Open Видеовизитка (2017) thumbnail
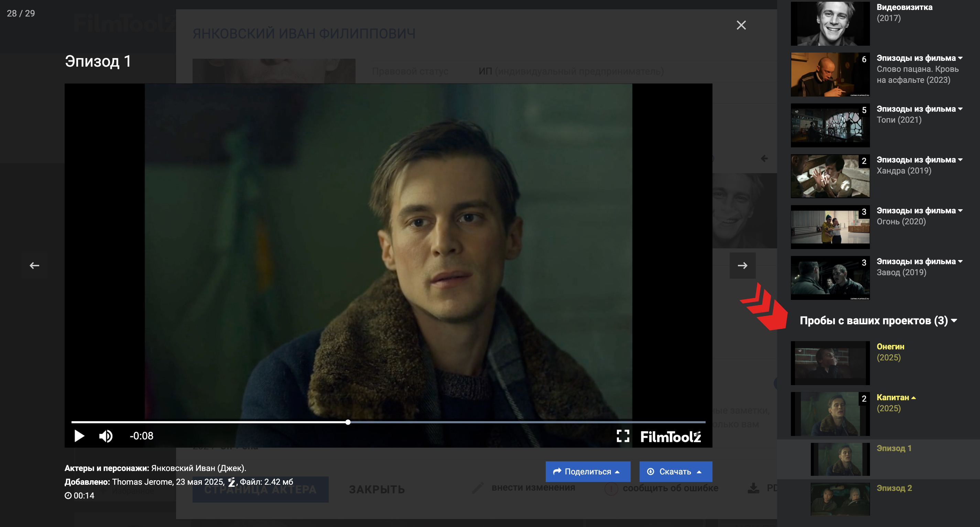 [x=830, y=23]
